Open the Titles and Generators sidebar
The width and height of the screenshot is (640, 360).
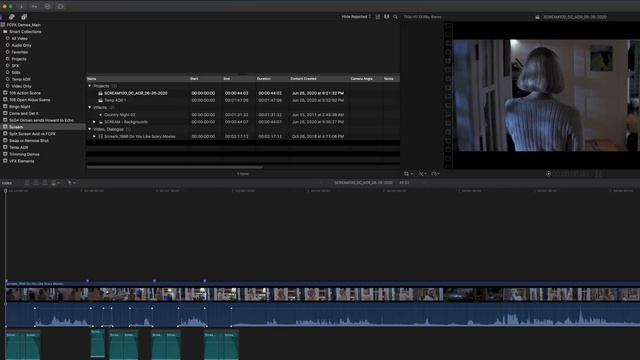pyautogui.click(x=24, y=17)
